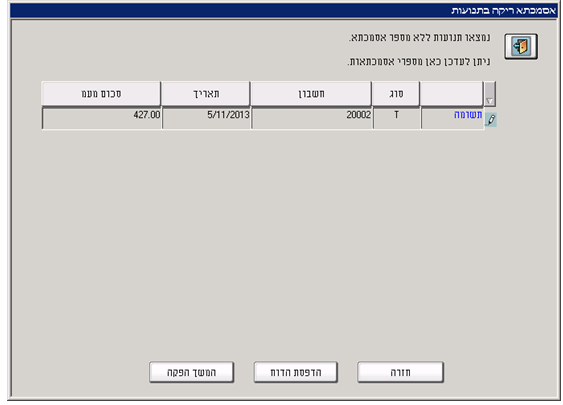Image resolution: width=563 pixels, height=405 pixels.
Task: Click the text נמצאו תנועות ללא מספר אסמכתא
Action: (419, 38)
